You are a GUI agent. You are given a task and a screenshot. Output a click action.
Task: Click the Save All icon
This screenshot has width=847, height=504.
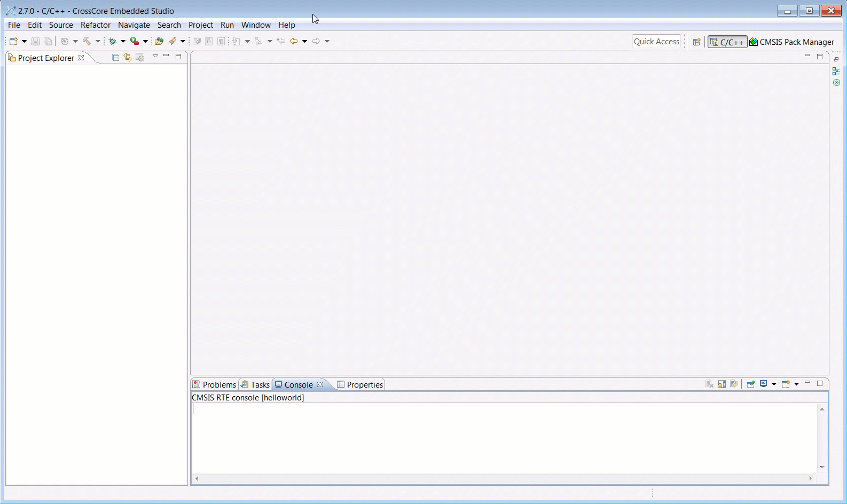coord(48,41)
